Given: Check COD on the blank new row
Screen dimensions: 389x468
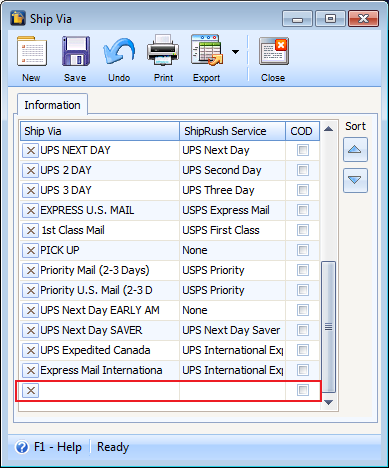Looking at the screenshot, I should pos(303,390).
